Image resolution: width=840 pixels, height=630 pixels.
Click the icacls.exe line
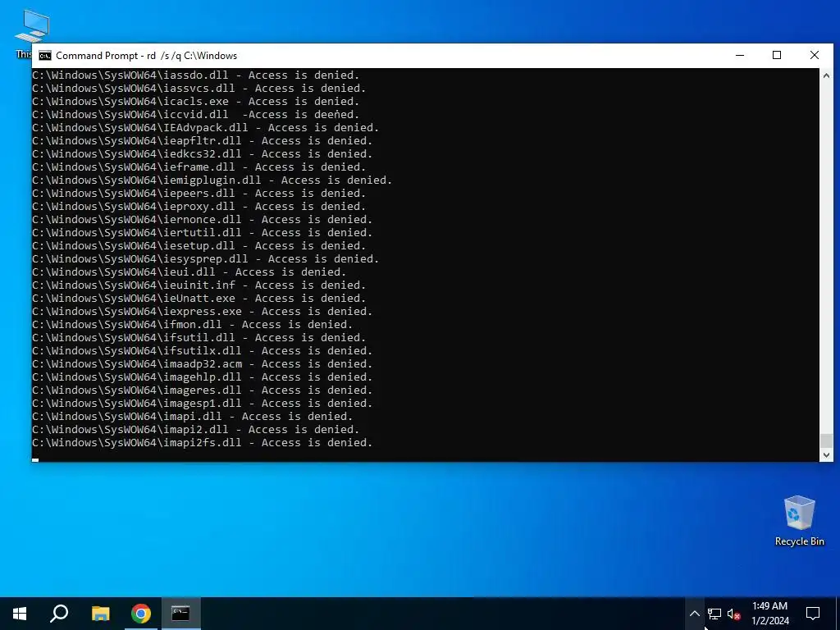(x=195, y=101)
